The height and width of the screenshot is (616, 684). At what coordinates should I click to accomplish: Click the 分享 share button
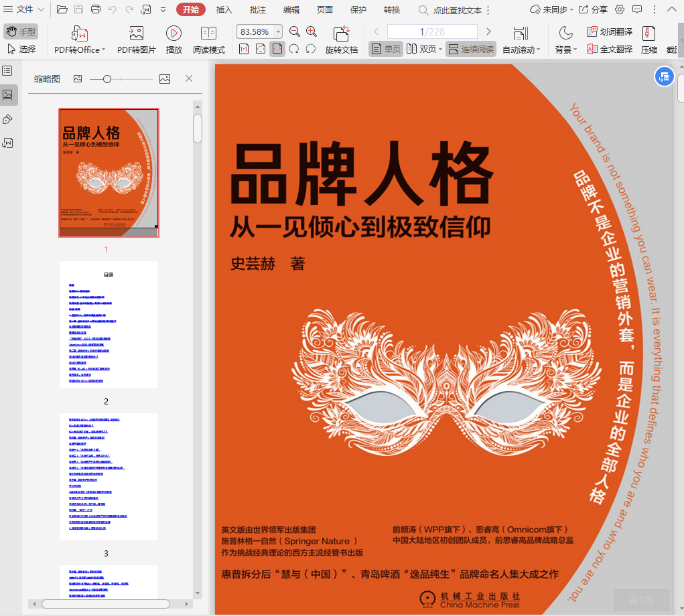(593, 9)
